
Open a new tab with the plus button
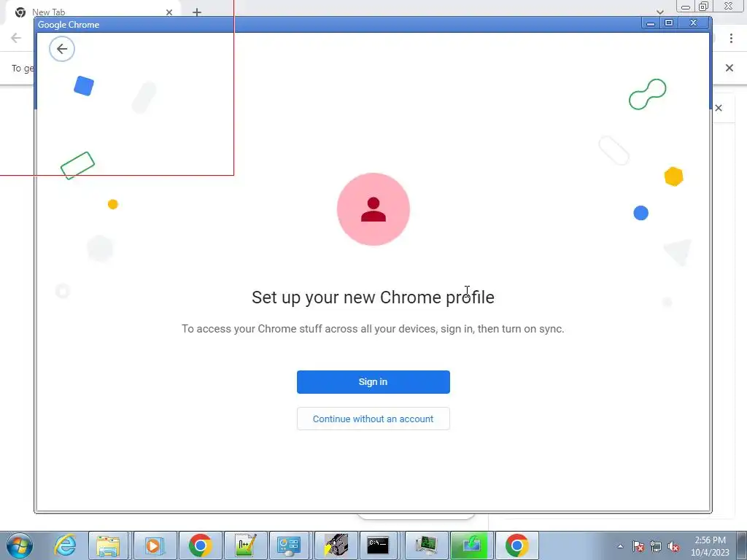(197, 12)
